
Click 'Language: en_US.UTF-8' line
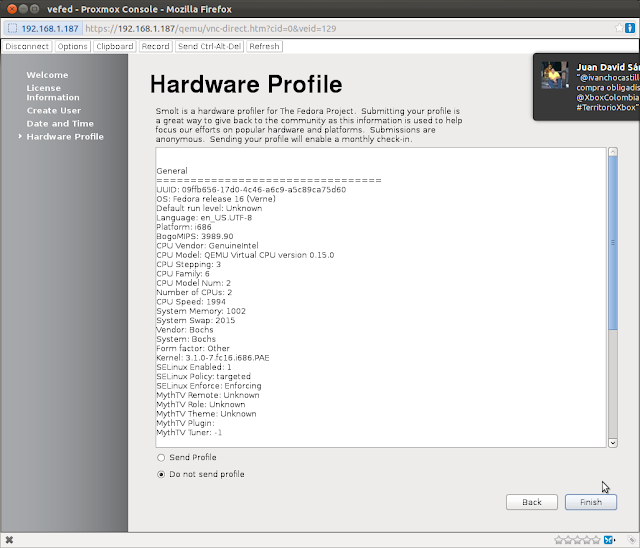204,217
